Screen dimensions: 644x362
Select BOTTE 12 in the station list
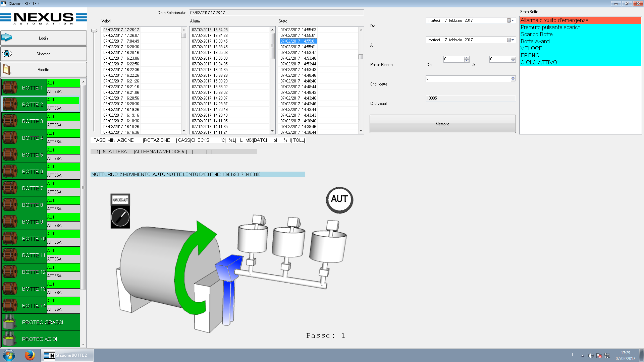pyautogui.click(x=34, y=272)
